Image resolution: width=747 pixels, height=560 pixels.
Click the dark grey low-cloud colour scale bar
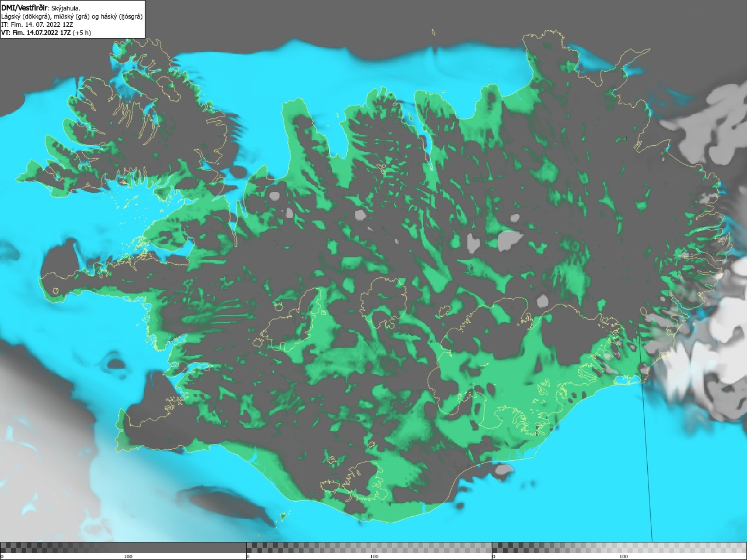[123, 547]
